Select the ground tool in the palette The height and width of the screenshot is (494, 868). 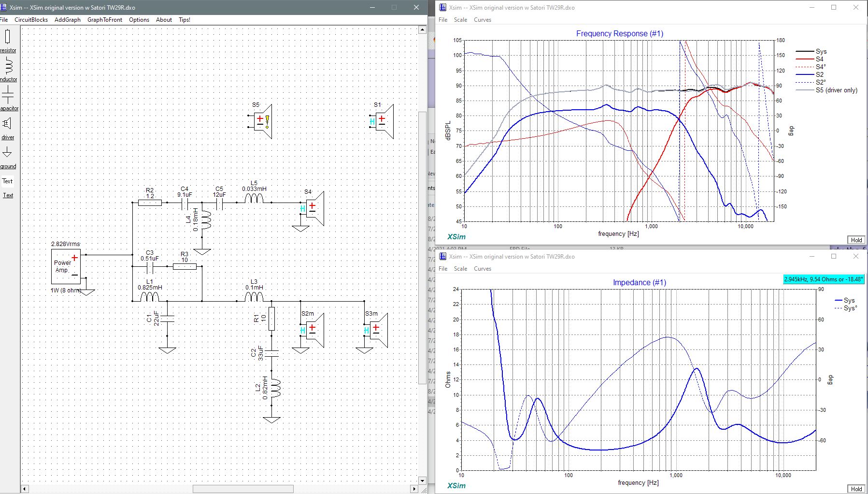pos(8,157)
